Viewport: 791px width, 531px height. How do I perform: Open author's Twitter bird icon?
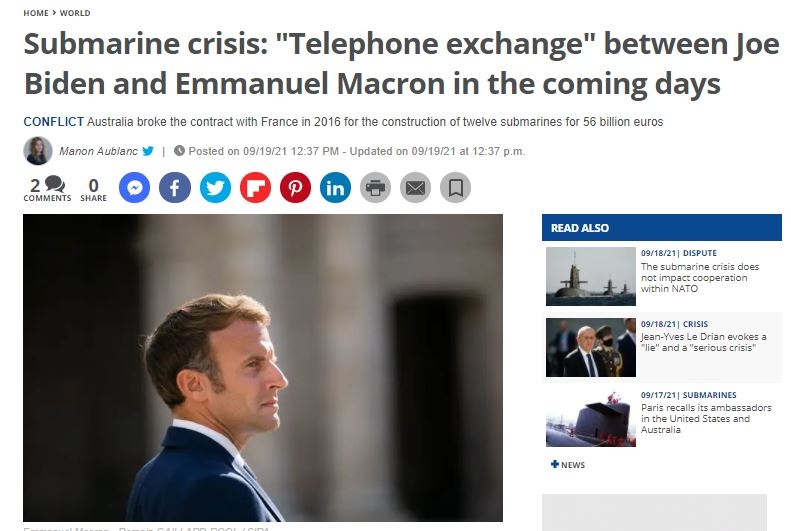pyautogui.click(x=148, y=151)
